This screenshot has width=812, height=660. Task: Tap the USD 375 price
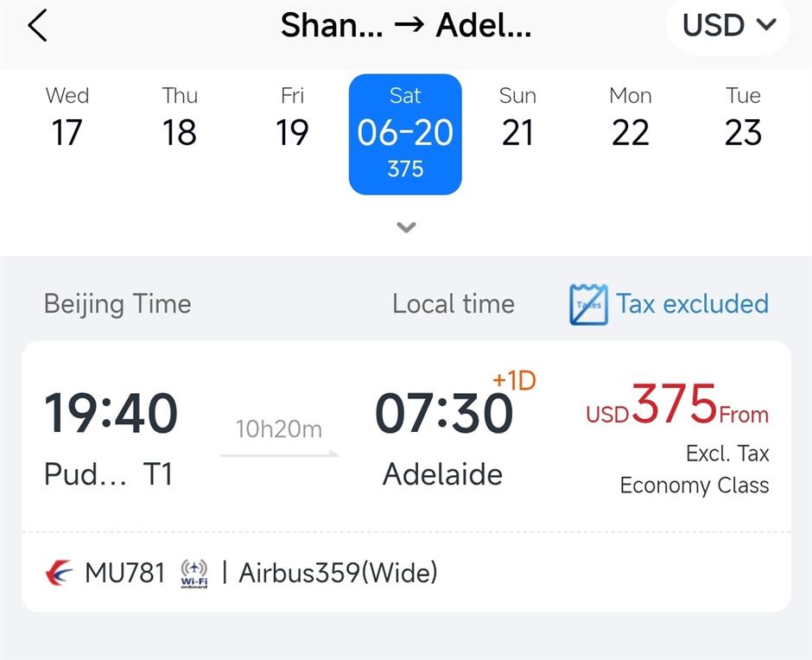tap(676, 405)
